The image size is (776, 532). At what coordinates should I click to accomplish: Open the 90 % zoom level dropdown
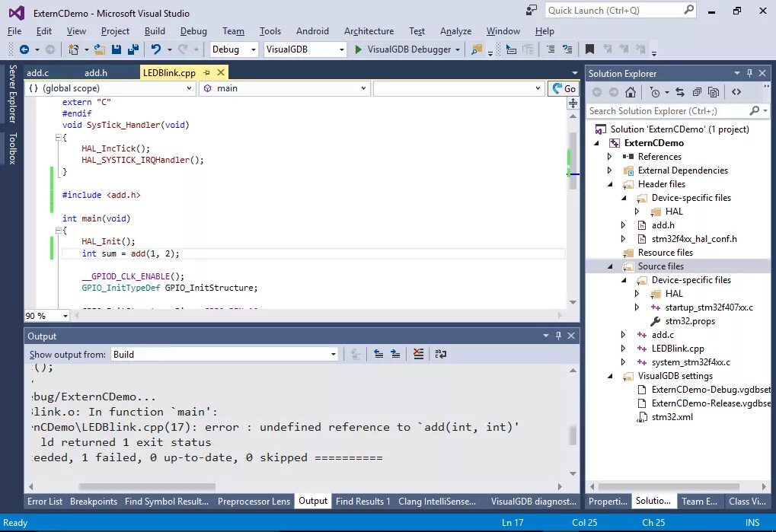tap(47, 316)
